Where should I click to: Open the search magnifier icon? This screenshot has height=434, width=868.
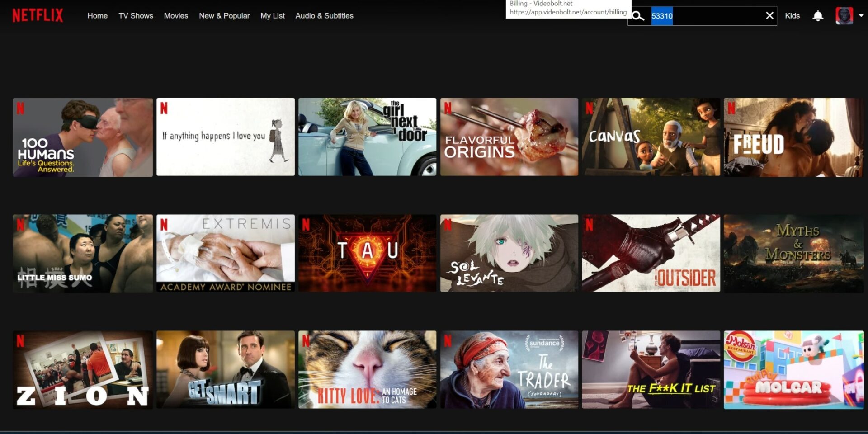pos(638,15)
